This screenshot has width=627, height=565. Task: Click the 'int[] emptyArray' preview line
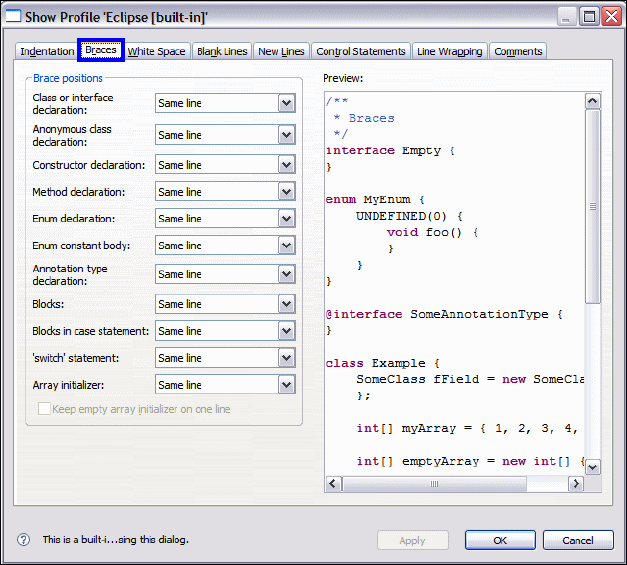tap(471, 461)
